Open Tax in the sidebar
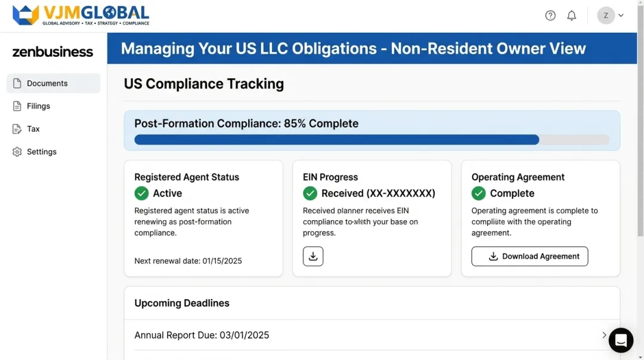This screenshot has width=644, height=360. pos(54,129)
